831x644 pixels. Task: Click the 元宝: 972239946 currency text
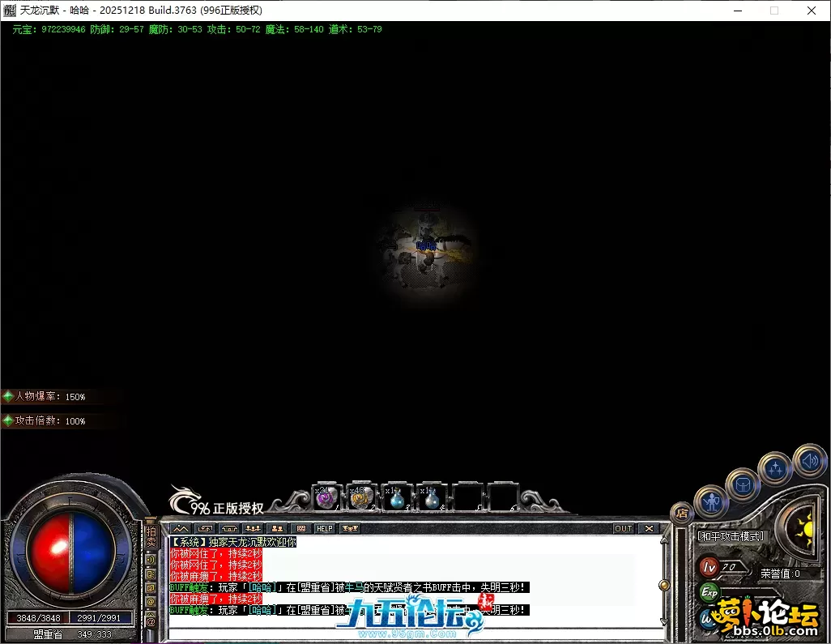coord(49,29)
